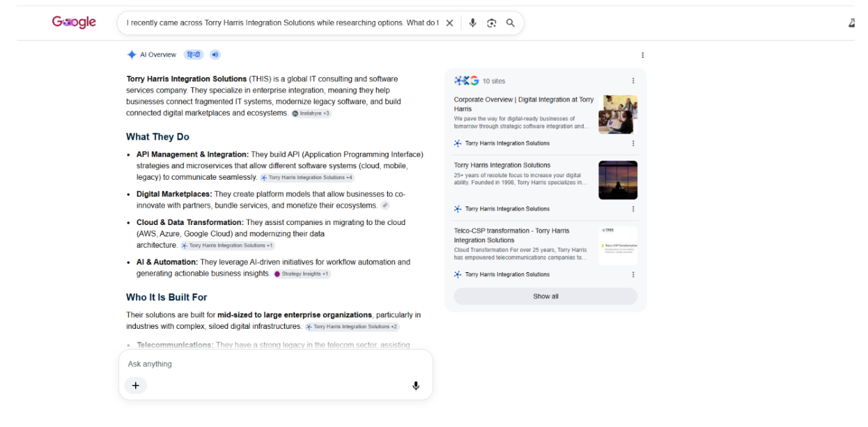The image size is (868, 427).
Task: Start voice search with microphone icon
Action: click(x=472, y=23)
